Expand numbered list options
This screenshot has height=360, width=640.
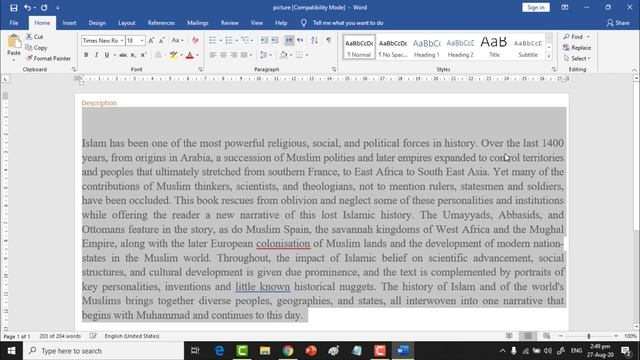coord(236,40)
